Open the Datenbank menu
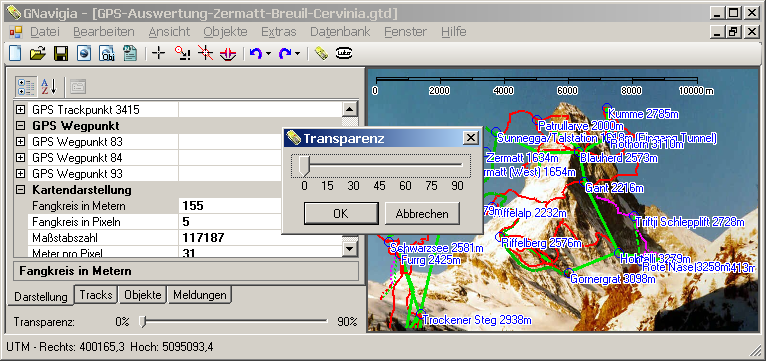Image resolution: width=766 pixels, height=361 pixels. tap(340, 32)
